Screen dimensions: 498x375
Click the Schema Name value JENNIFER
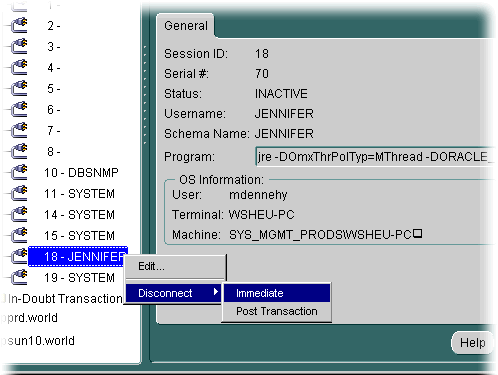pyautogui.click(x=284, y=134)
